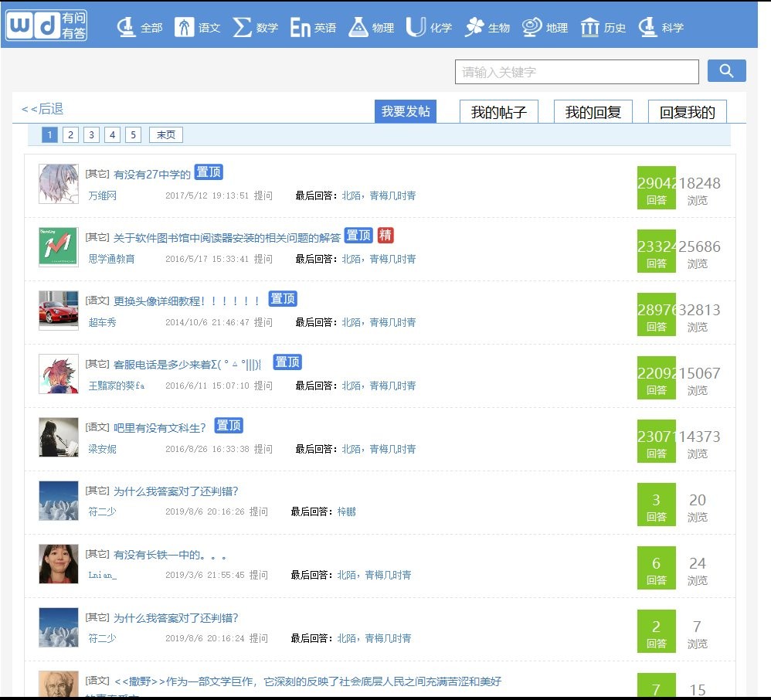This screenshot has height=700, width=771.
Task: Go to page 3 of posts
Action: pos(92,135)
